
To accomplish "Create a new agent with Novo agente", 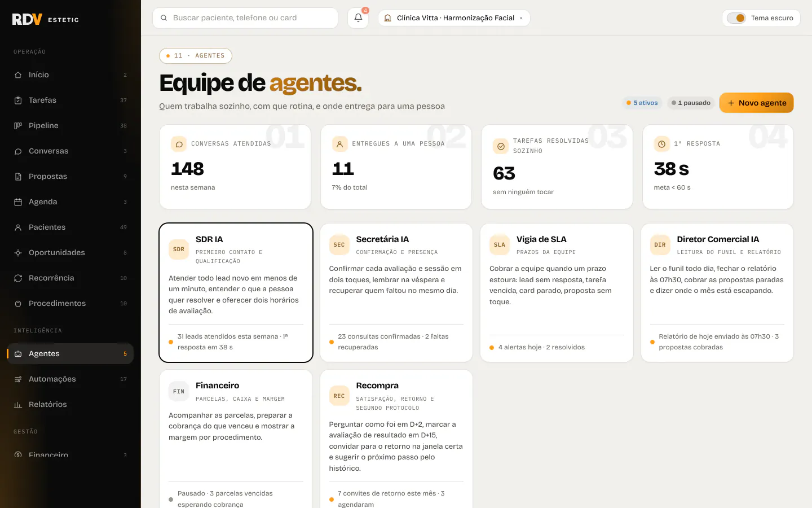I will pos(756,103).
